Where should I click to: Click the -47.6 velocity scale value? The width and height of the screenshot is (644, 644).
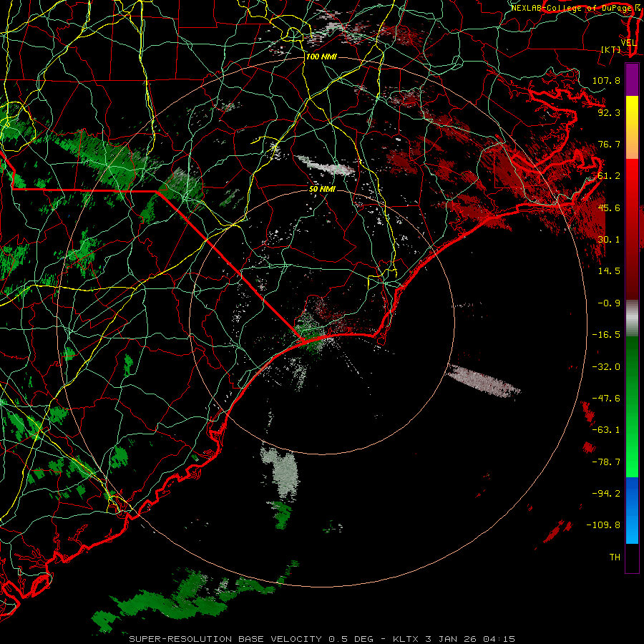pyautogui.click(x=606, y=399)
